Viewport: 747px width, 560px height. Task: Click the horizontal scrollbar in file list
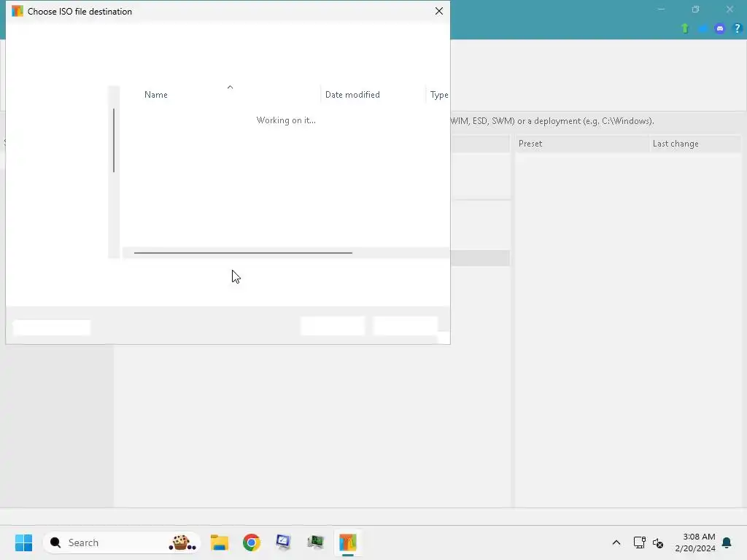pyautogui.click(x=243, y=253)
